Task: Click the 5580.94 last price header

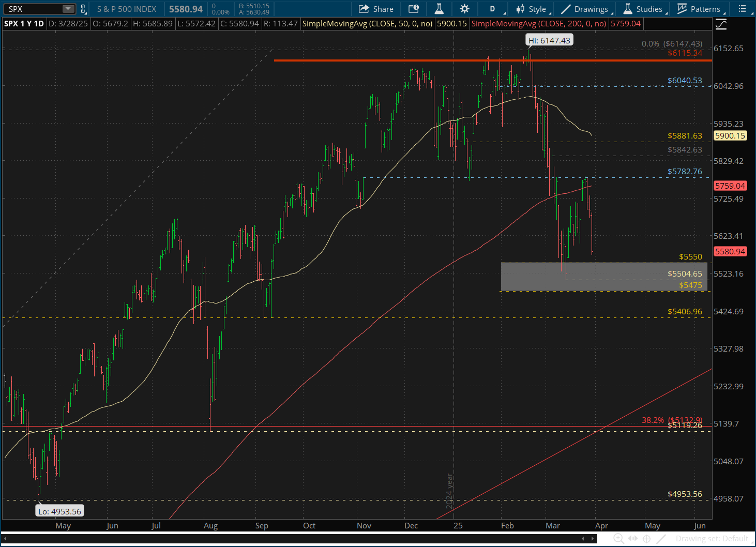Action: click(x=186, y=9)
